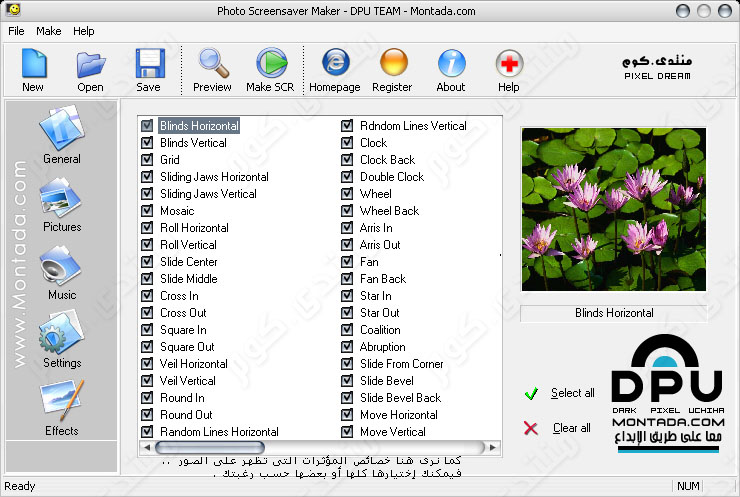The height and width of the screenshot is (497, 740).
Task: Click the Make SCR toolbar icon
Action: tap(270, 64)
